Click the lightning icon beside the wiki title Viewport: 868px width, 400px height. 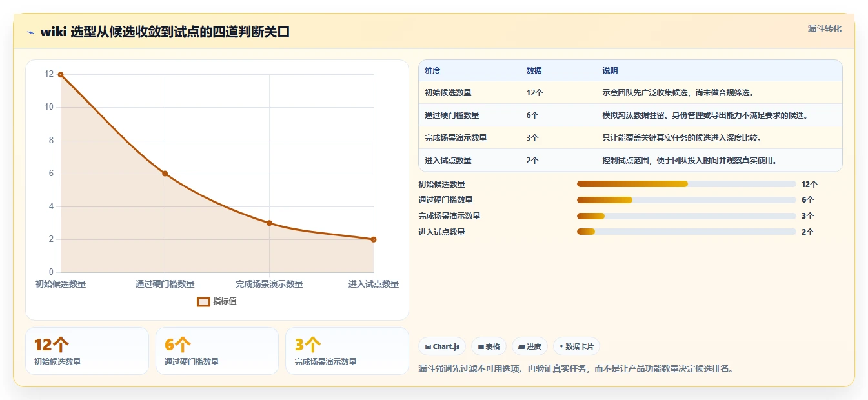pos(31,32)
